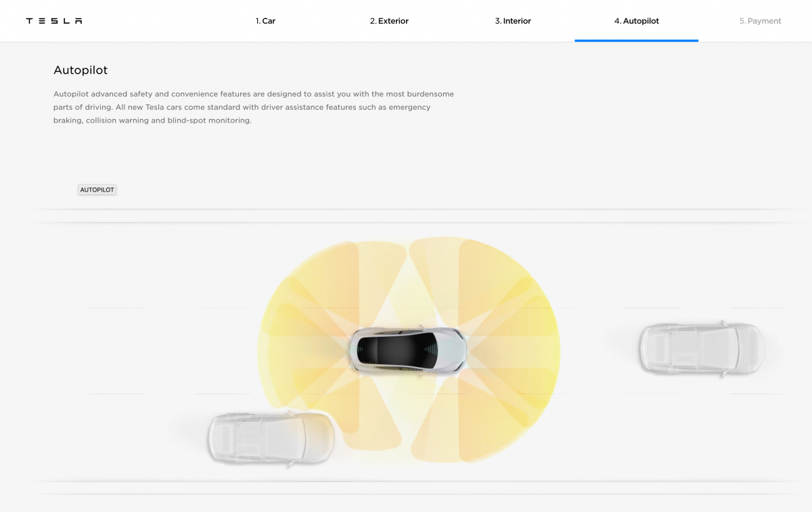The image size is (812, 512).
Task: Click the Autopilot description paragraph
Action: point(254,107)
